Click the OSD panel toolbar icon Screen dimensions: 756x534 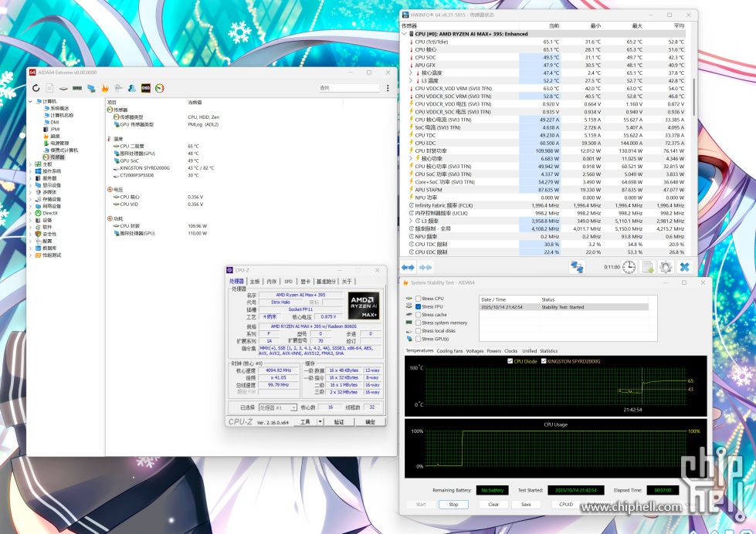145,89
